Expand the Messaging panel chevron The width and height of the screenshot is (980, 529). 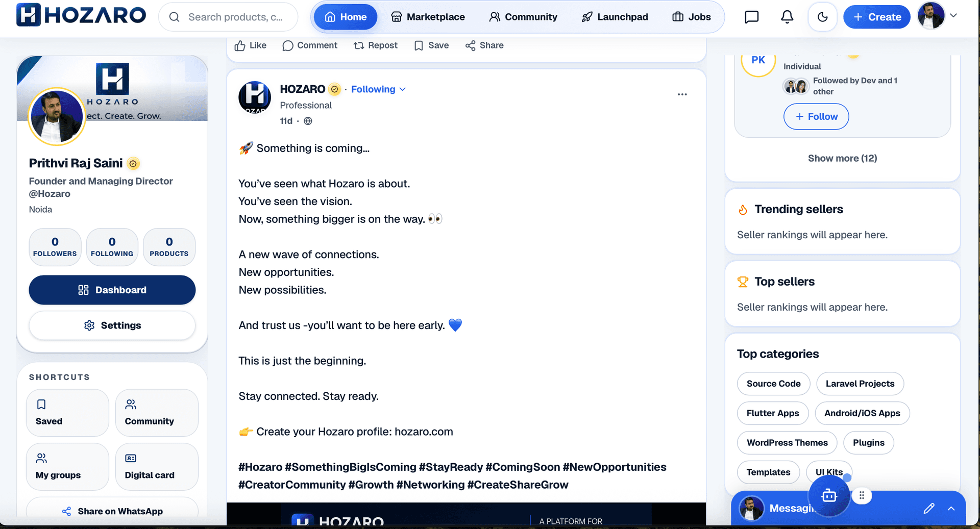point(951,508)
